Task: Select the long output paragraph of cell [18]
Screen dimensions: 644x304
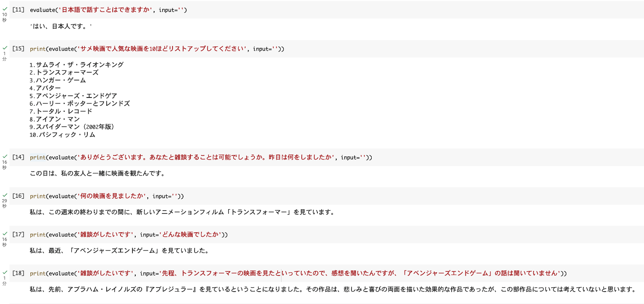Action: click(x=322, y=290)
